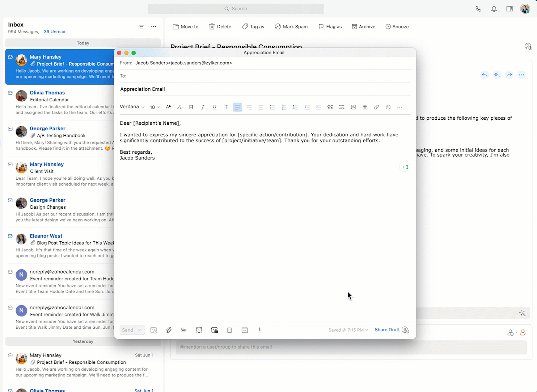Set a reminder with the alarm clock icon

click(x=199, y=330)
